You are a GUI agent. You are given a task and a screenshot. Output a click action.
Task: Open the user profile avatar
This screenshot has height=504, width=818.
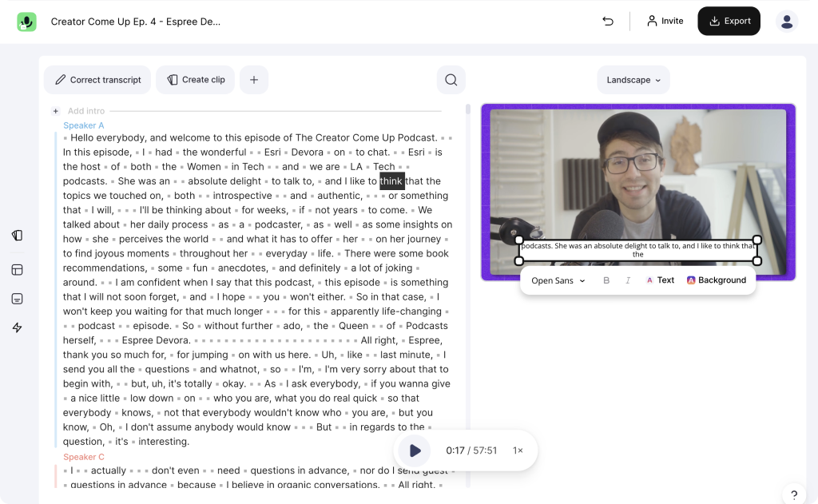(787, 22)
